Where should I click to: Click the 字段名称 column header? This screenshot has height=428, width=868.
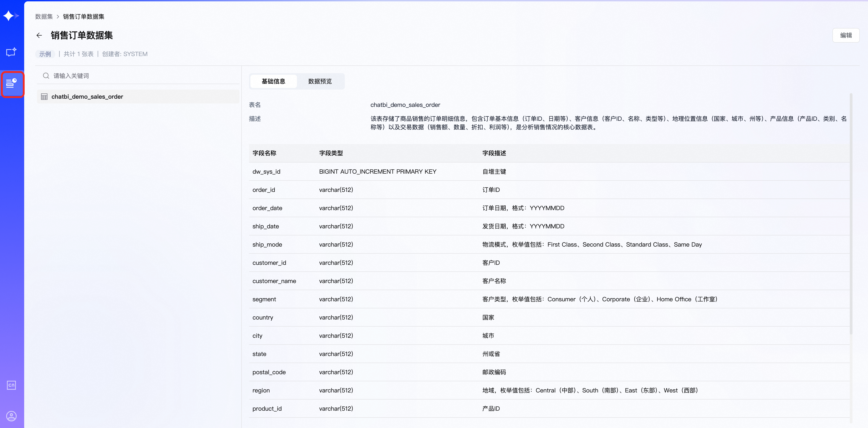264,153
